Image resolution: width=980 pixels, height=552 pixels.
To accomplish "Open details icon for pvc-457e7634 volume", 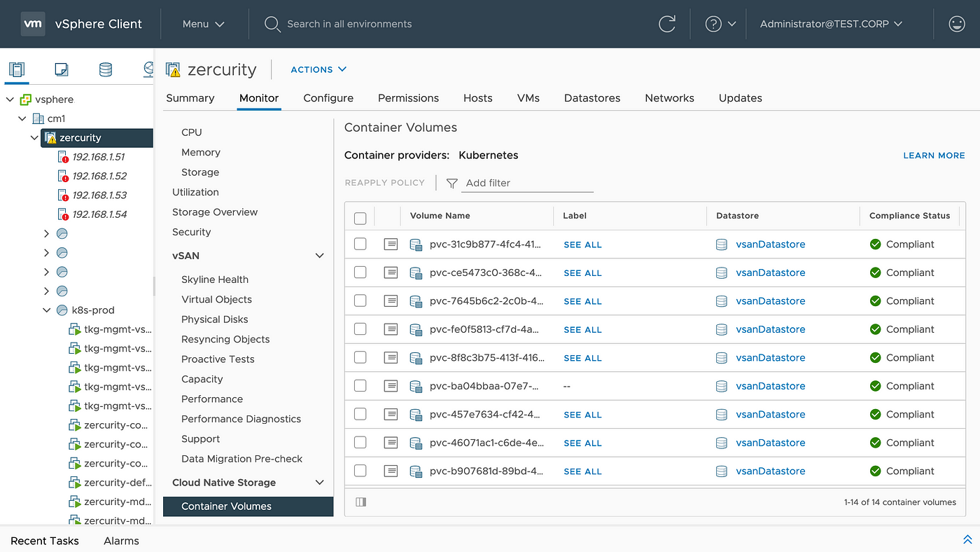I will pyautogui.click(x=391, y=415).
